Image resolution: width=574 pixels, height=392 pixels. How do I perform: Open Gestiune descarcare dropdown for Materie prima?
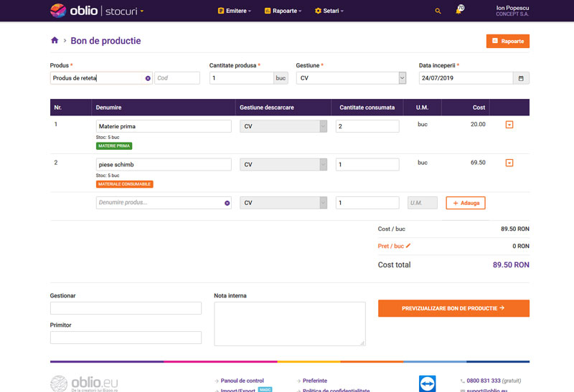pyautogui.click(x=283, y=126)
